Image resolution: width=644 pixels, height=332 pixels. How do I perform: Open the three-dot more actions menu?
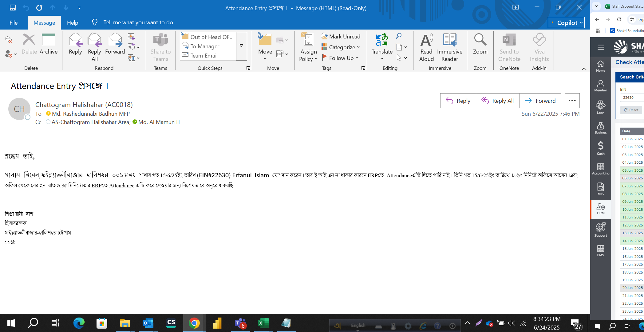(572, 101)
